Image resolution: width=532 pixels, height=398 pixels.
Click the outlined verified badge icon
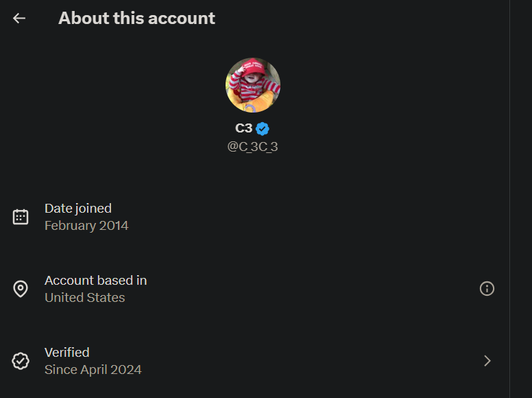(x=21, y=361)
